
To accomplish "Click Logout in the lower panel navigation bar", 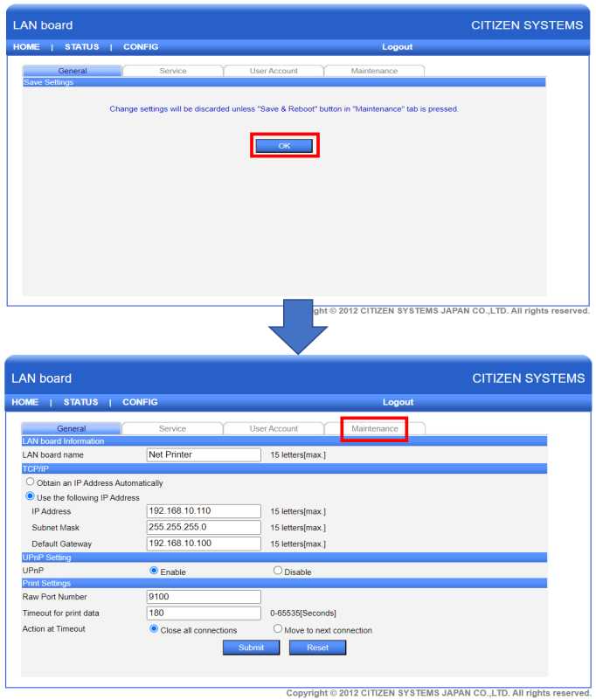I will [x=398, y=402].
